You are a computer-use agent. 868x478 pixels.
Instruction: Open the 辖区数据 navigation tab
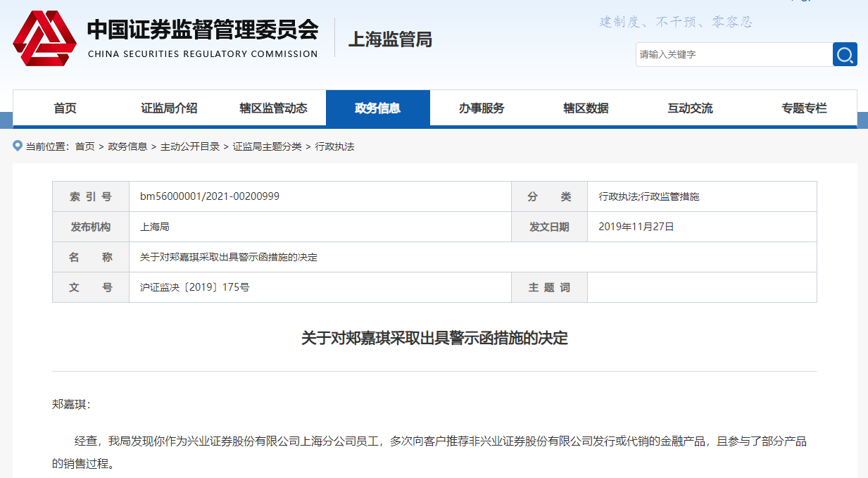click(x=586, y=108)
